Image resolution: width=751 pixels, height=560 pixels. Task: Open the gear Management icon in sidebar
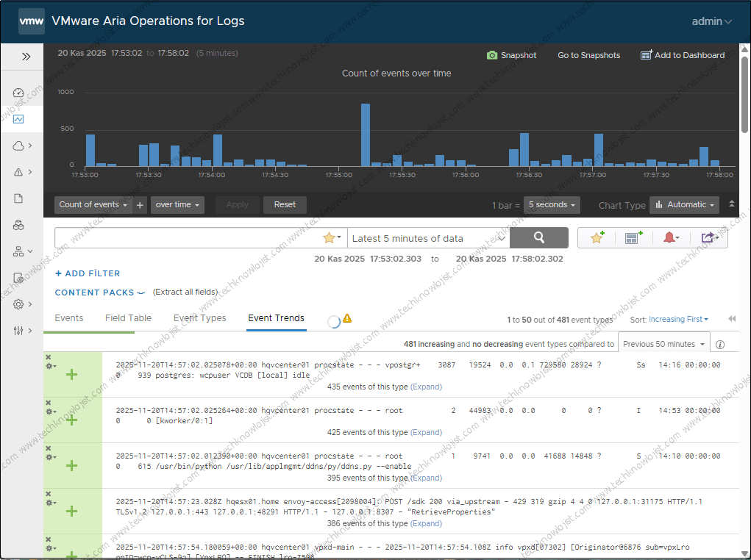[18, 304]
